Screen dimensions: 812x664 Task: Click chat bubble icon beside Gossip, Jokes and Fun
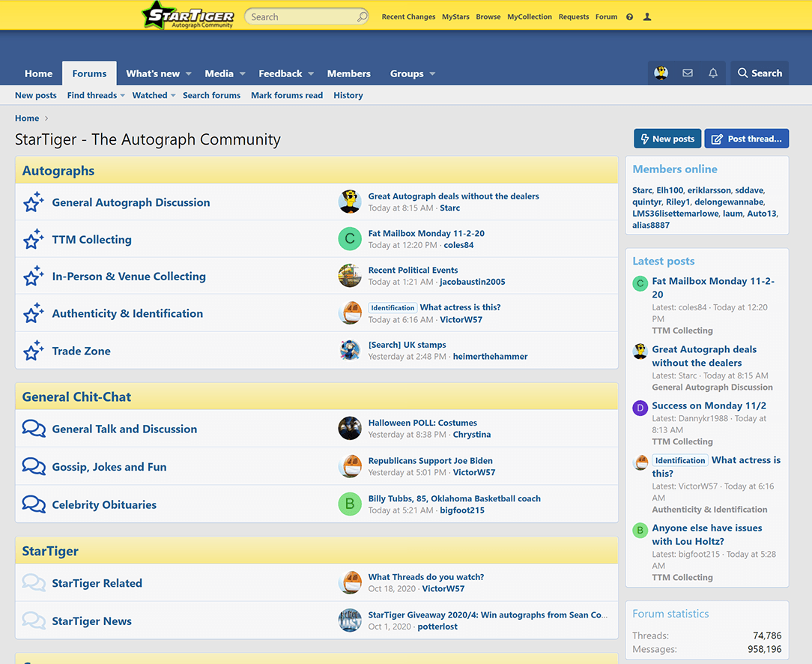click(x=34, y=467)
